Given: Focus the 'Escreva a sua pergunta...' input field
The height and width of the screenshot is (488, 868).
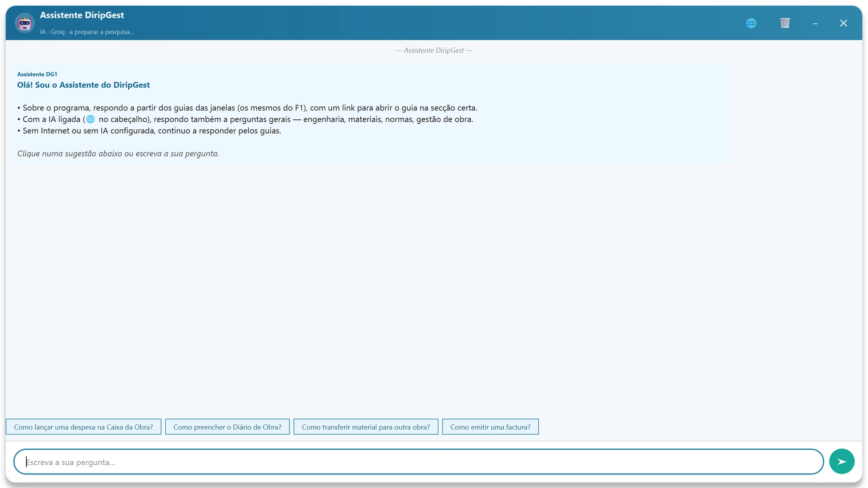Looking at the screenshot, I should tap(419, 462).
